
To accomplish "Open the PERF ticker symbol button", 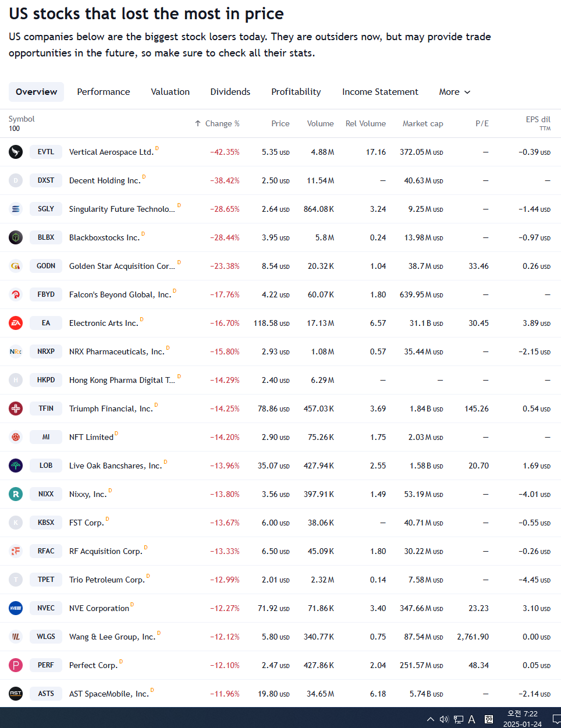I will [46, 665].
